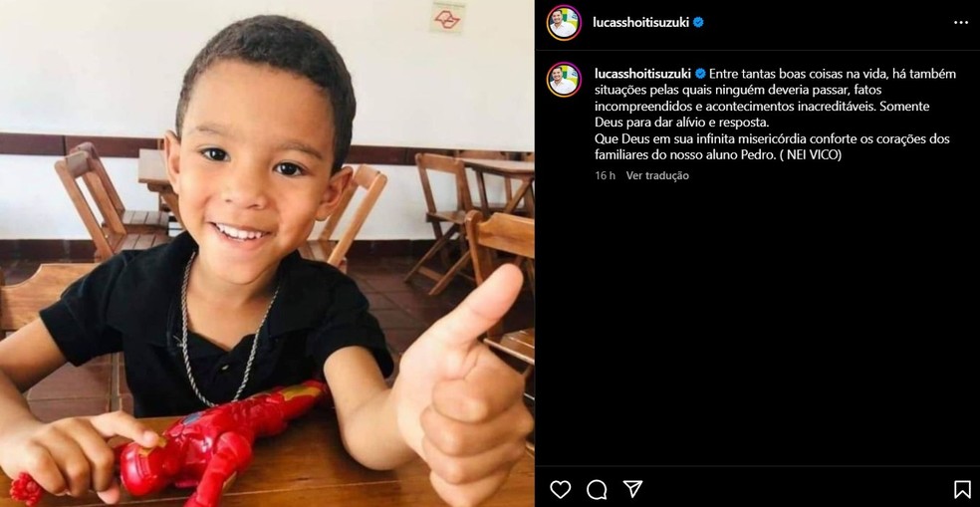Screen dimensions: 980x507
Task: Click the verified badge in the post header
Action: pyautogui.click(x=699, y=23)
